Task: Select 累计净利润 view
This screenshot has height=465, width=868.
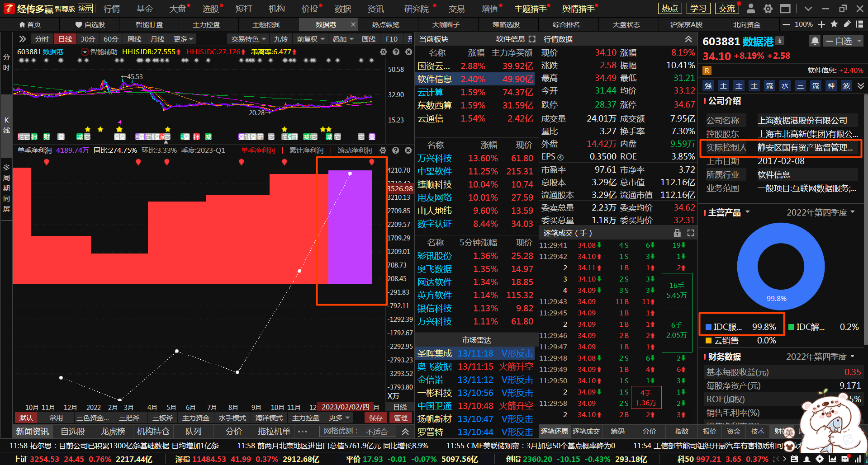Action: [x=306, y=150]
